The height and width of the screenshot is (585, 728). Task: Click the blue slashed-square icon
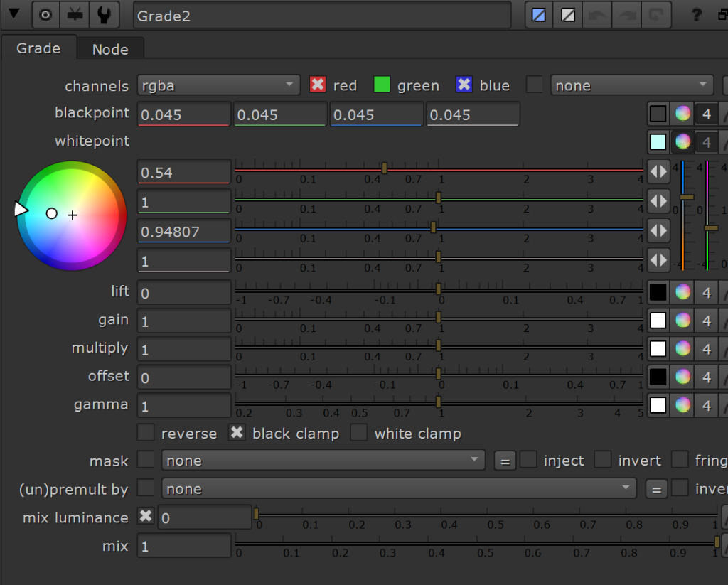539,16
